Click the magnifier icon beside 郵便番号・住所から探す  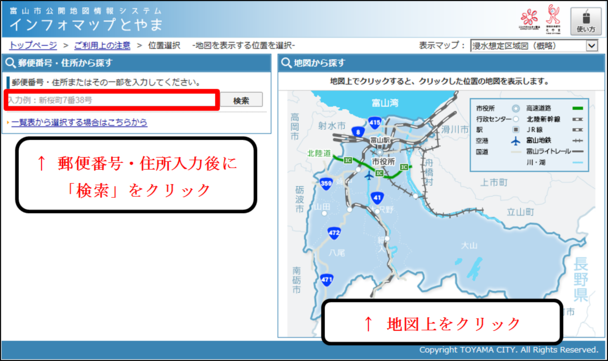10,63
